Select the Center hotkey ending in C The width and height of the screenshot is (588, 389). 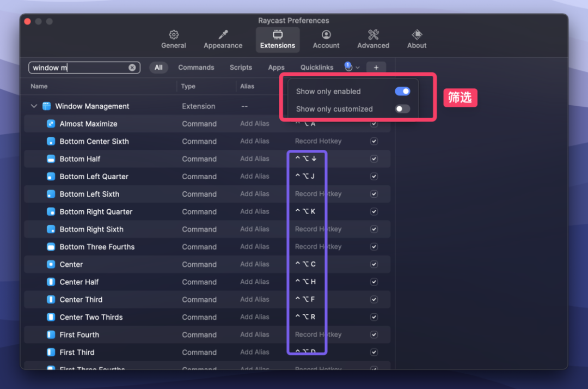tap(305, 264)
